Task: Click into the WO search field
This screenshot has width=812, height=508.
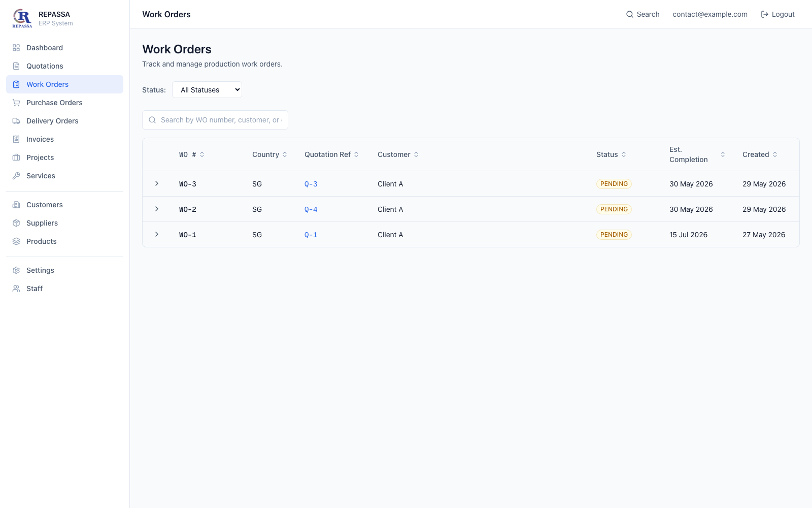Action: pos(215,120)
